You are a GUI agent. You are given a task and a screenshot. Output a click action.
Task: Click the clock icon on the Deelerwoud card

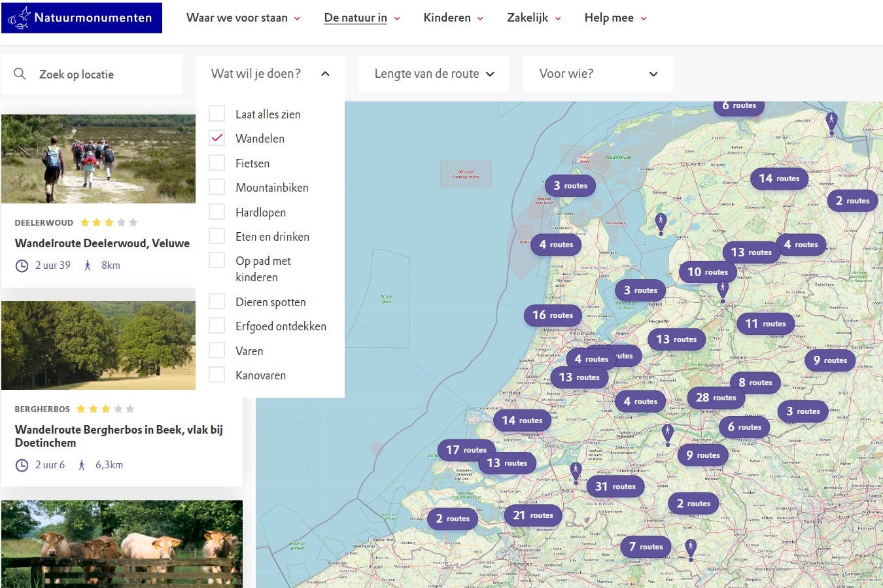click(x=20, y=265)
